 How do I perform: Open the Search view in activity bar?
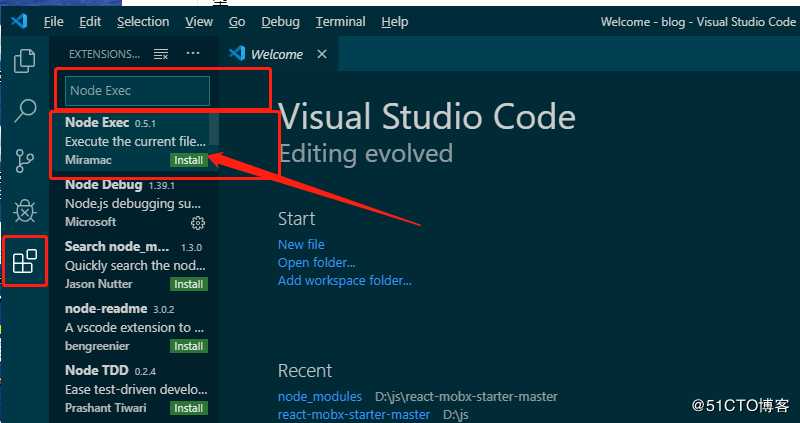(24, 110)
